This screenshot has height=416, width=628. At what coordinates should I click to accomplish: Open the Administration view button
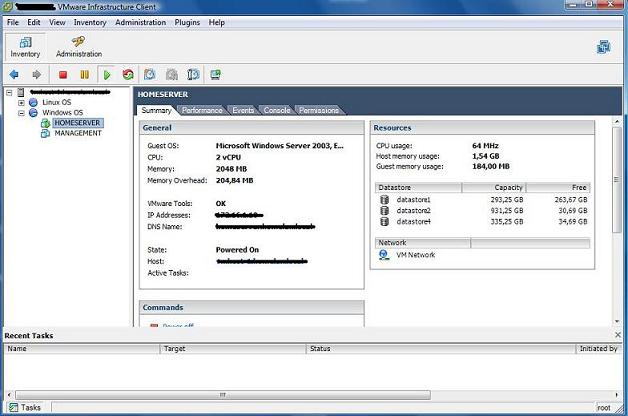78,47
